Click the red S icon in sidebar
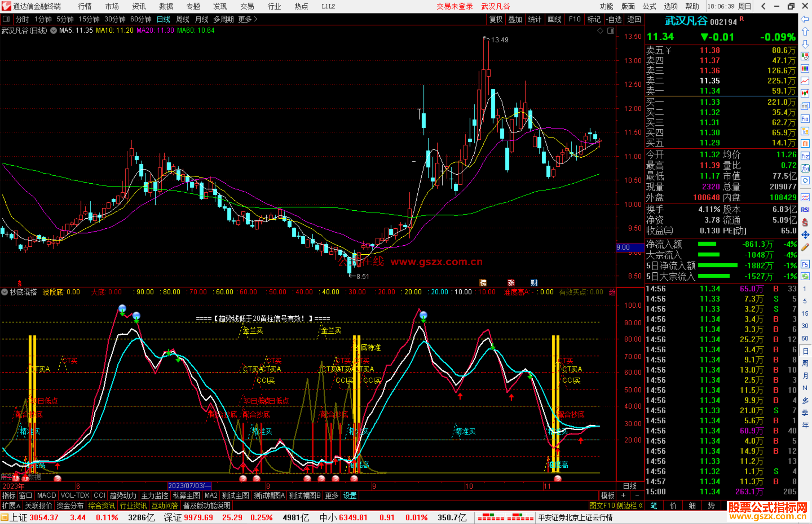Screen dimensions: 812x524 point(805,222)
